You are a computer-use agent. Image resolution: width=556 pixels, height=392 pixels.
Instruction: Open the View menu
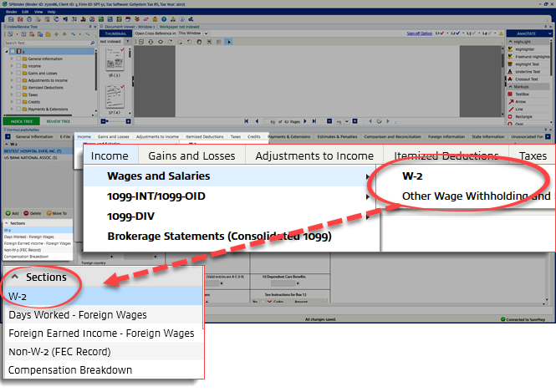click(38, 12)
